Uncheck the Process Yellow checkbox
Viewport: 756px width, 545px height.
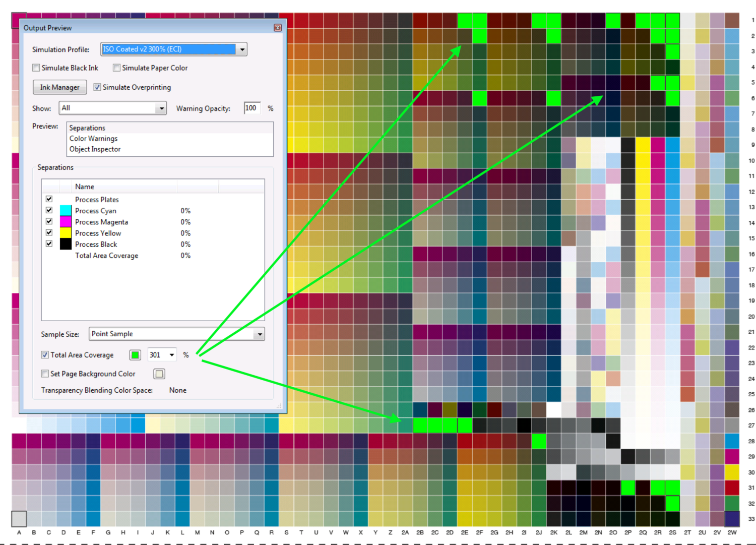49,232
